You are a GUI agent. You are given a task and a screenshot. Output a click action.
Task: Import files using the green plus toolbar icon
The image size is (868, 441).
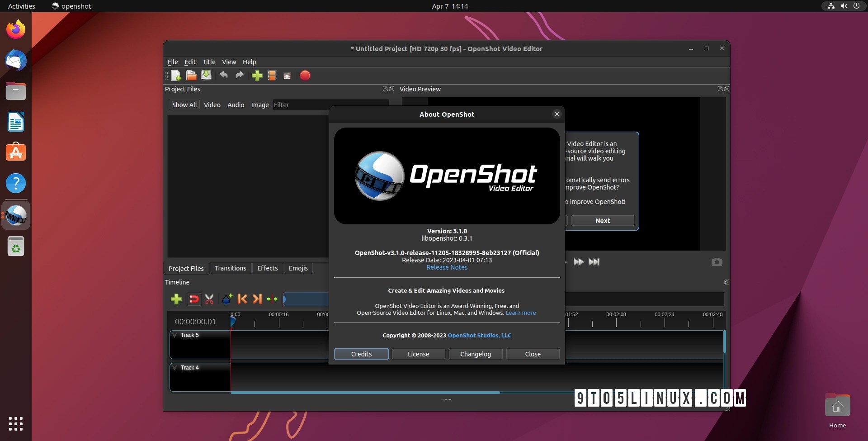(256, 76)
